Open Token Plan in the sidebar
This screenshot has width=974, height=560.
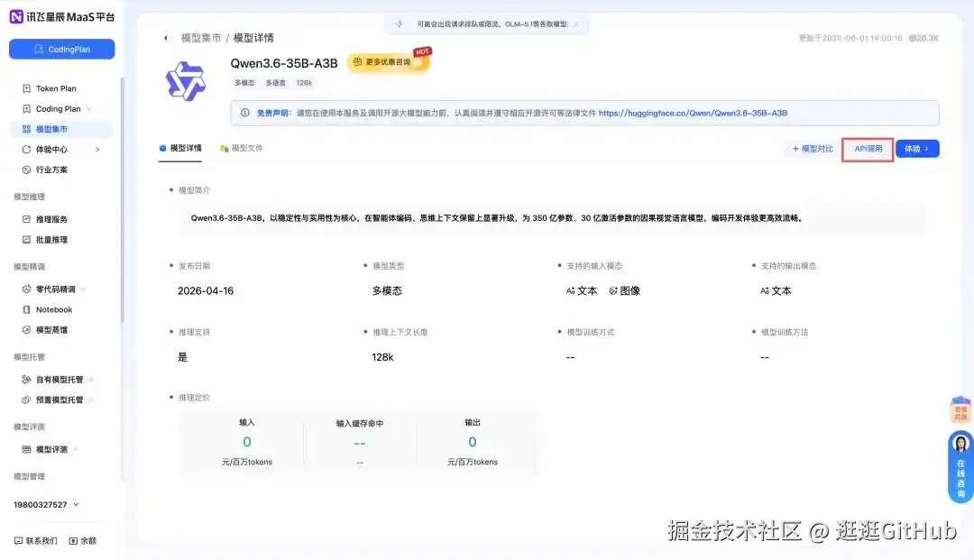[56, 88]
